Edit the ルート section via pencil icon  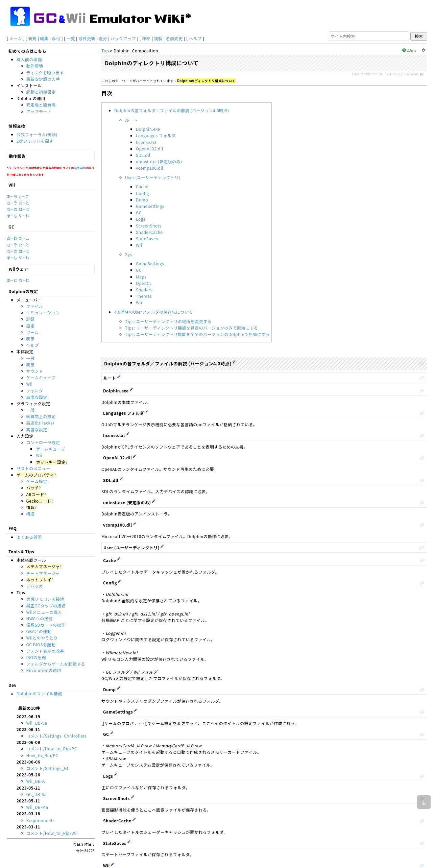click(119, 377)
